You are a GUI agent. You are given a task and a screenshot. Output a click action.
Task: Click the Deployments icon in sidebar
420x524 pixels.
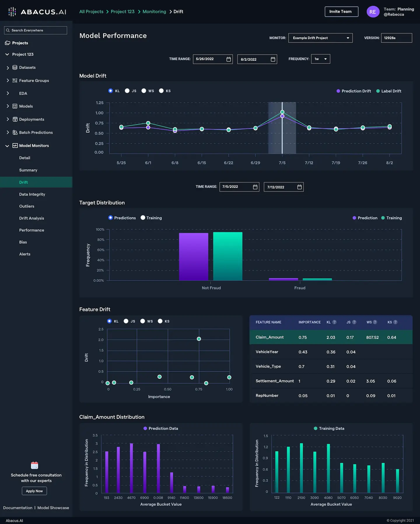click(x=15, y=119)
